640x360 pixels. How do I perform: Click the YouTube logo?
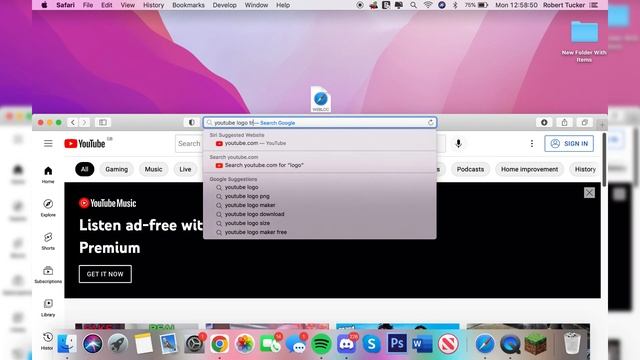[85, 144]
